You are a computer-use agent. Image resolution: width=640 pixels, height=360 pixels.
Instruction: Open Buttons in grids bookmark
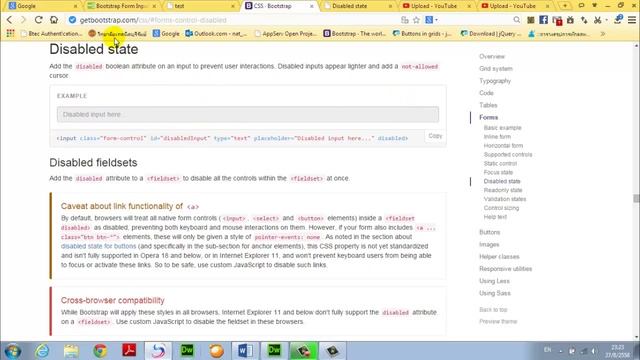pyautogui.click(x=422, y=33)
